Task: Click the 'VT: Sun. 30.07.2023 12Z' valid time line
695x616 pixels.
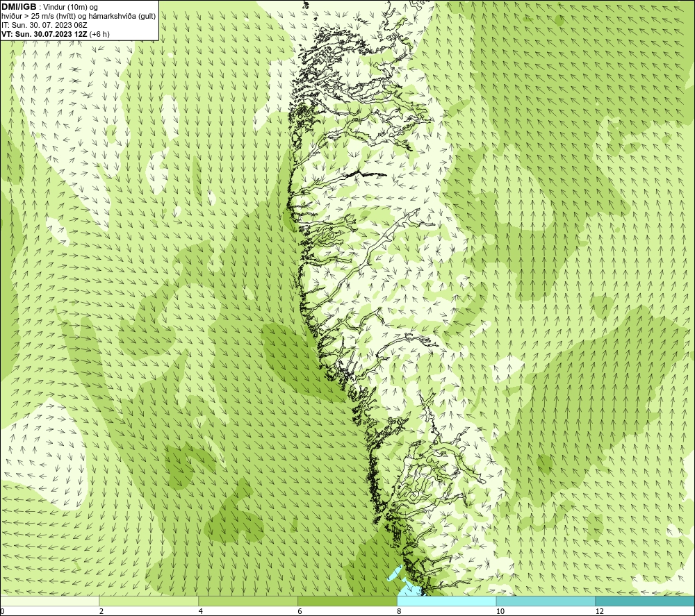Action: click(x=44, y=34)
